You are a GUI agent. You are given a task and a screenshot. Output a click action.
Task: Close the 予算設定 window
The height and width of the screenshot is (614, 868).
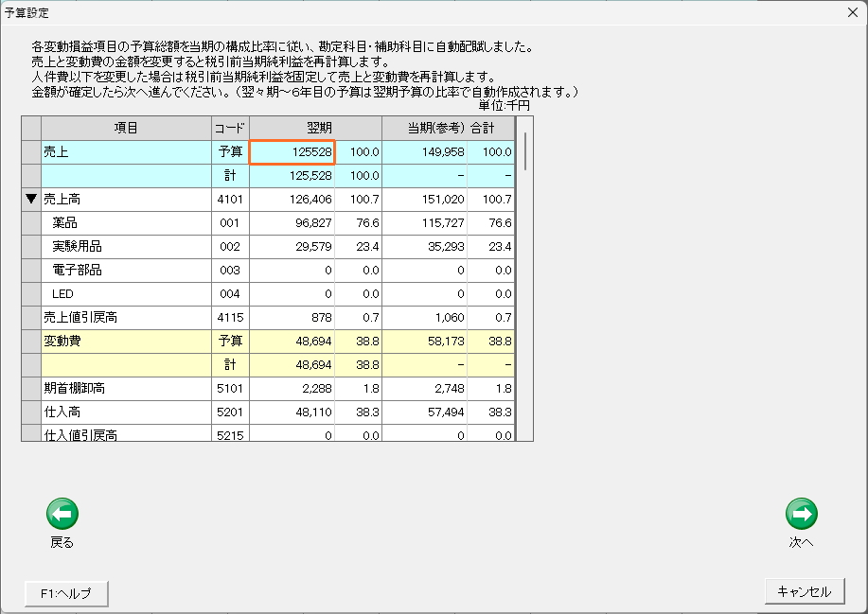point(853,12)
